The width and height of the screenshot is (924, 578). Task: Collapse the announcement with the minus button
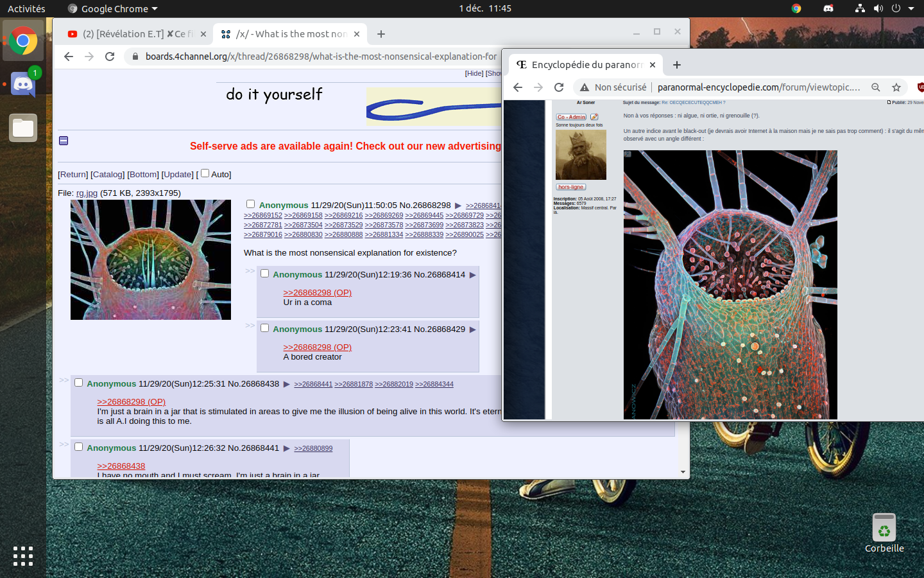pyautogui.click(x=64, y=141)
